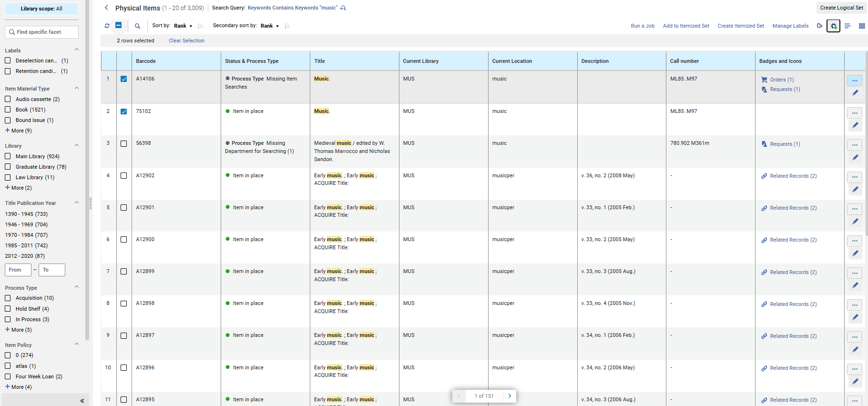Viewport: 868px width, 406px height.
Task: Switch to the table view icon
Action: (862, 26)
